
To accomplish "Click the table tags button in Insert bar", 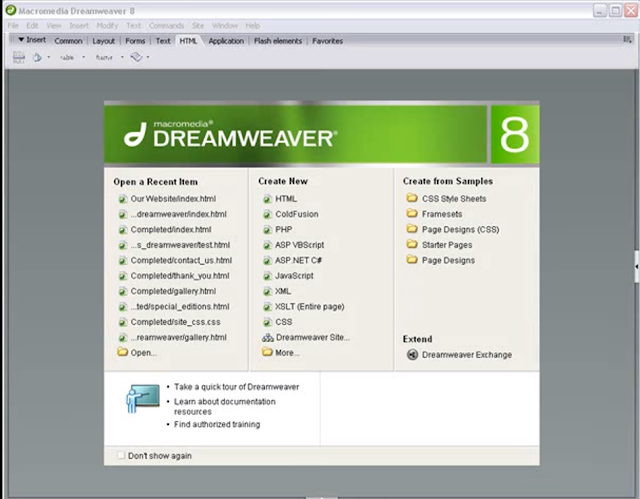I will tap(67, 58).
